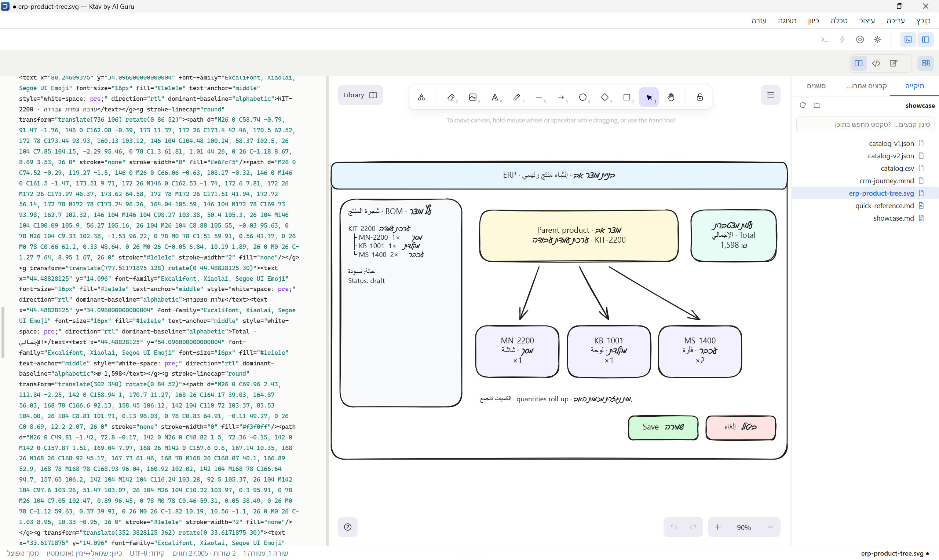Choose the diamond shape tool
Screen dimensions: 939x560
pyautogui.click(x=605, y=97)
